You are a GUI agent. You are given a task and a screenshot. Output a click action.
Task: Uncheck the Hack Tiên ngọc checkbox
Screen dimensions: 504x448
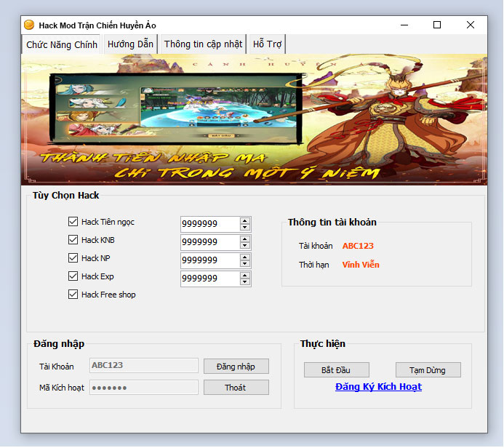73,221
